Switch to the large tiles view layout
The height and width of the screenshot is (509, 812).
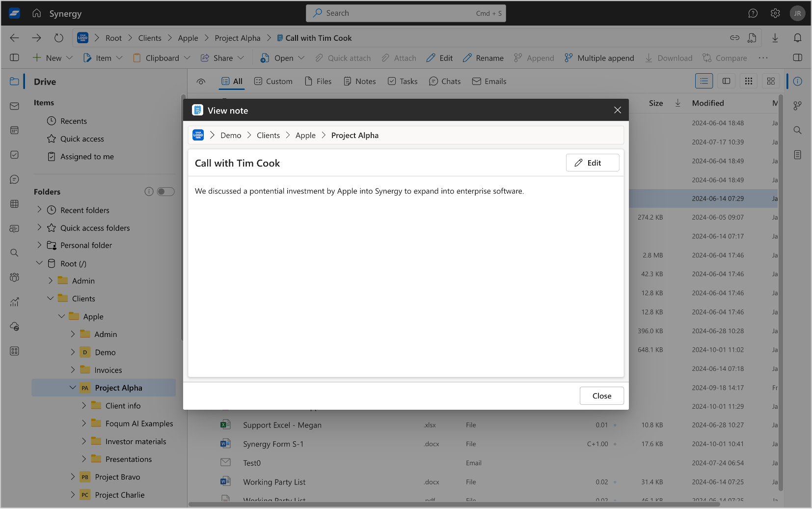771,81
